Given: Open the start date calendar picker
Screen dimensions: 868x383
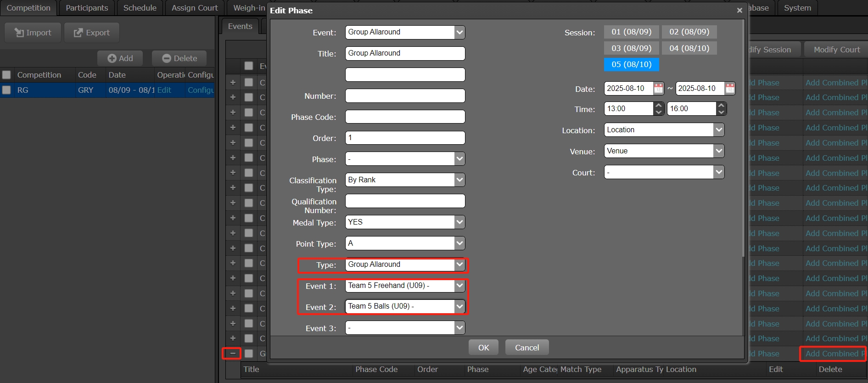Looking at the screenshot, I should (658, 89).
